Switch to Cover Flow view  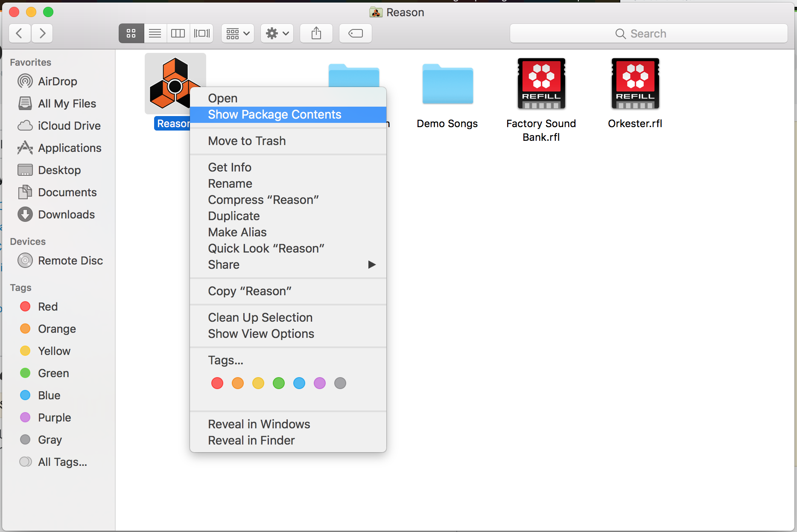coord(202,33)
